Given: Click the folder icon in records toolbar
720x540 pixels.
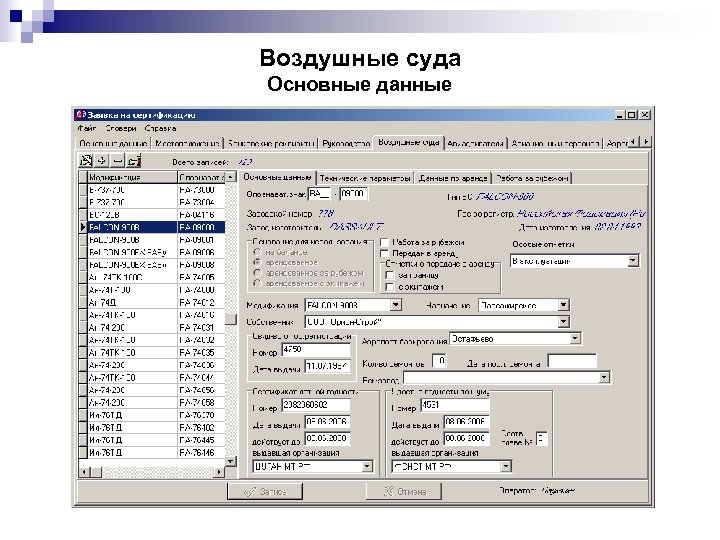Looking at the screenshot, I should coord(134,160).
